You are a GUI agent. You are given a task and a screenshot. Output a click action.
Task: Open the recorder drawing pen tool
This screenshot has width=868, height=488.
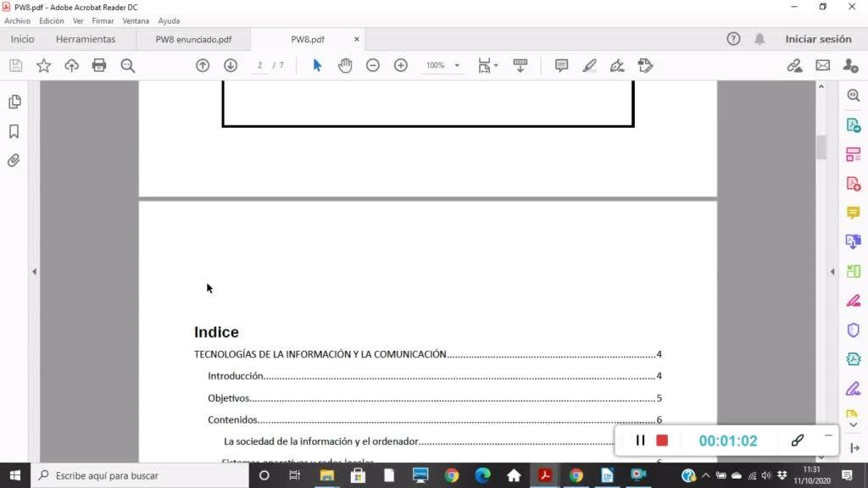click(x=797, y=441)
